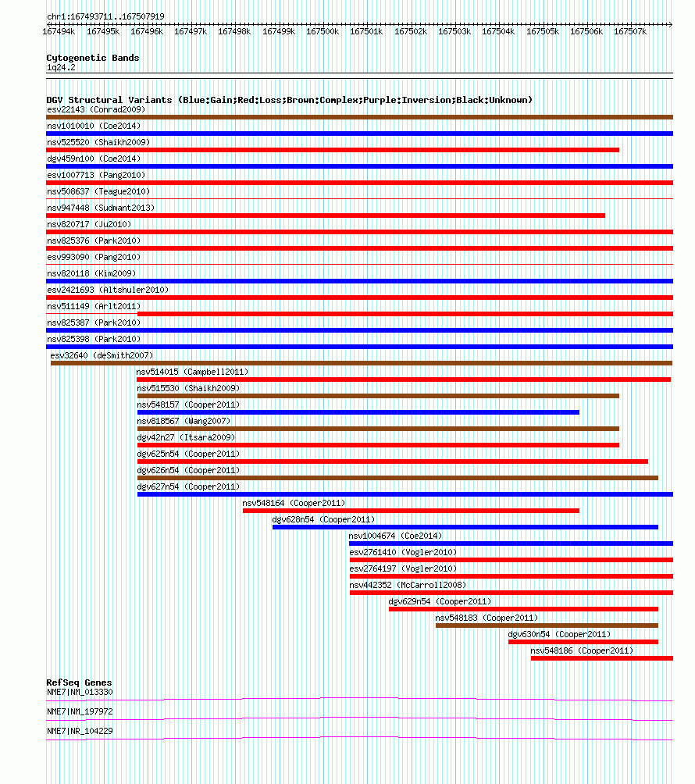Screen dimensions: 695x784
Task: Click the dgv459n100 (Coe2014) label
Action: [94, 159]
